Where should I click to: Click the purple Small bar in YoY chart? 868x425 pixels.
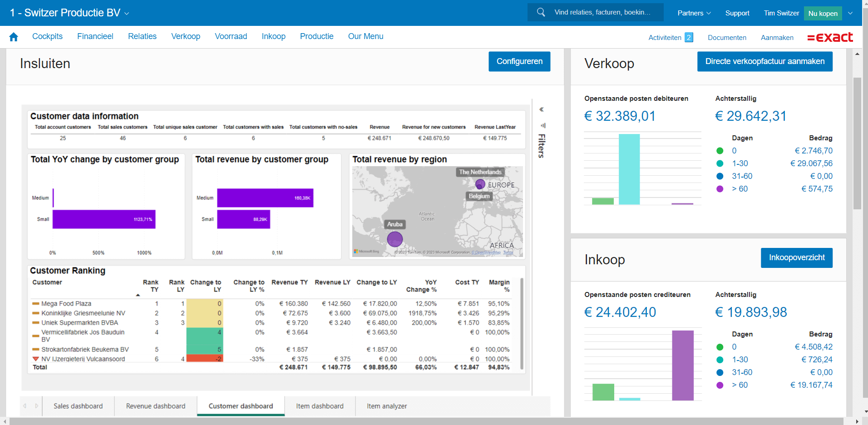pos(104,219)
